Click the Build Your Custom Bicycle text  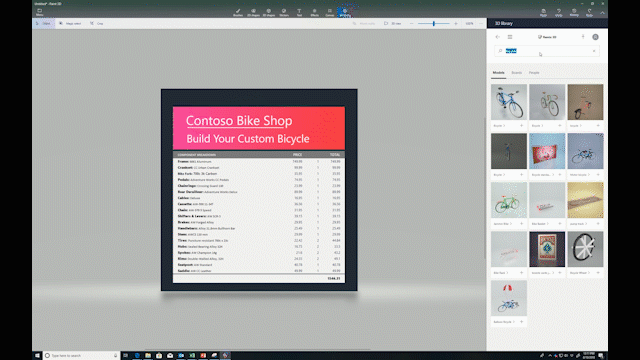click(x=248, y=139)
